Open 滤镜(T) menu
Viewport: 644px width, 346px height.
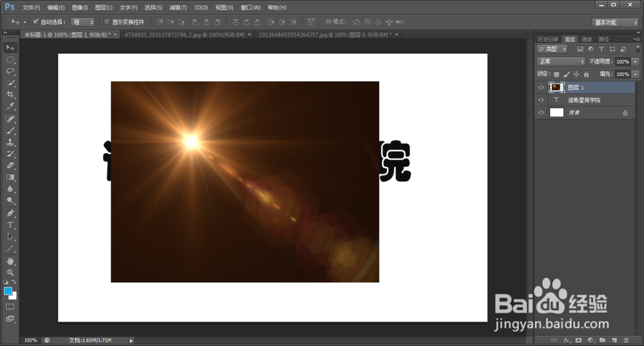tap(178, 7)
